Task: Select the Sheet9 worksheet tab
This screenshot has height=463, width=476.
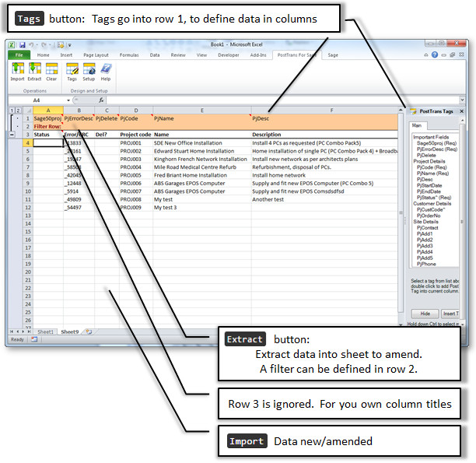Action: pos(70,331)
